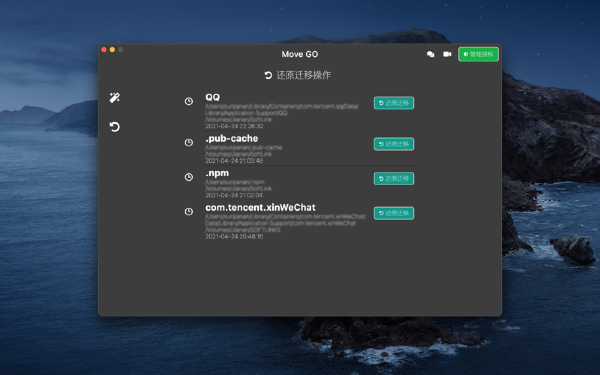
Task: Select the .pub-cache entry title
Action: (x=232, y=139)
